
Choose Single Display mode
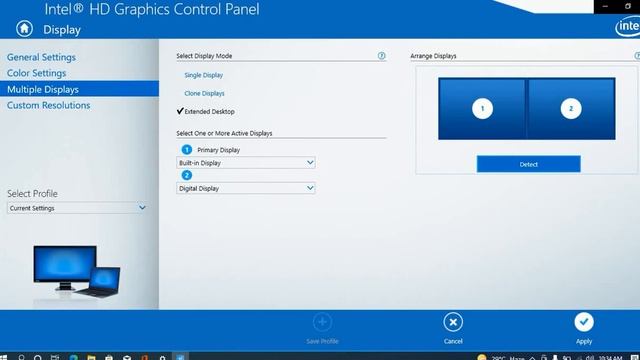pyautogui.click(x=204, y=75)
